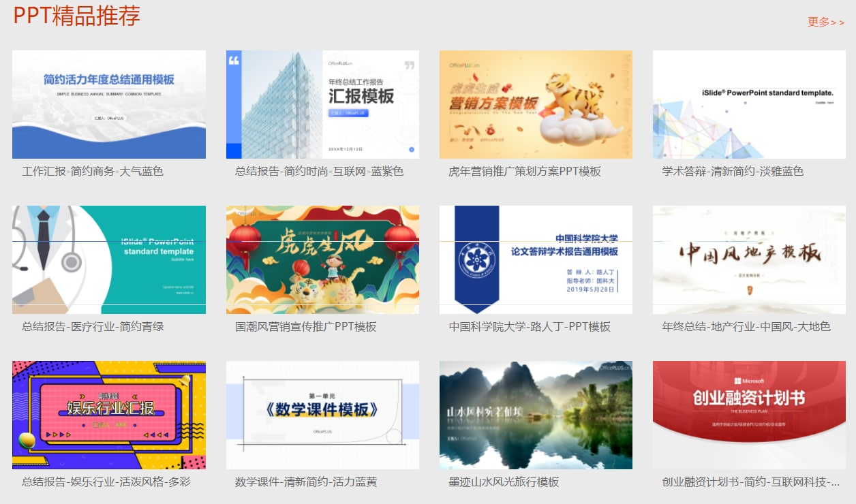Open the blue annual summary template thumbnail

point(108,104)
